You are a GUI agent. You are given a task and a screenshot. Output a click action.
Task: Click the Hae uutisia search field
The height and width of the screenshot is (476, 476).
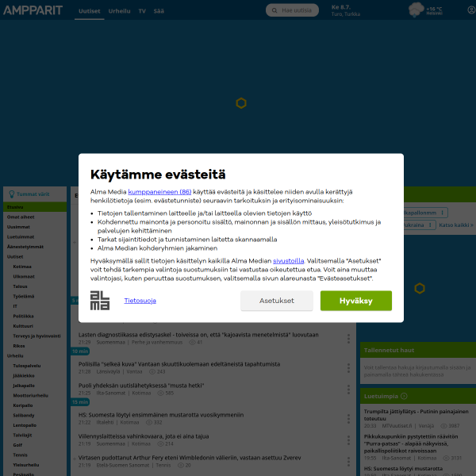coord(292,10)
